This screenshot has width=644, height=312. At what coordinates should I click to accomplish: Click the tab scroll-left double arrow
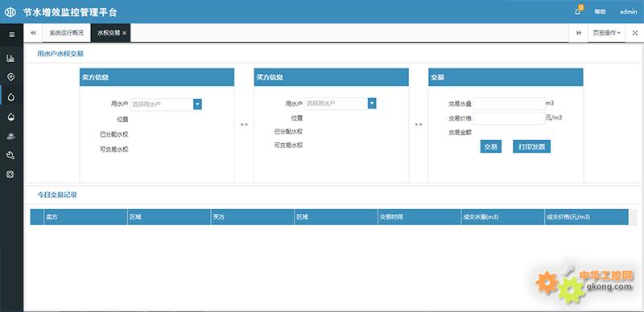coord(33,33)
